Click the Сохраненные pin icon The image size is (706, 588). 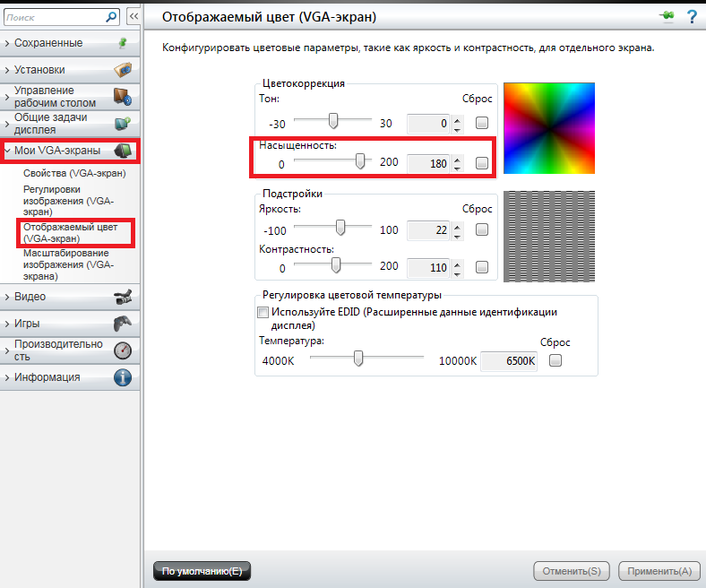[x=123, y=43]
